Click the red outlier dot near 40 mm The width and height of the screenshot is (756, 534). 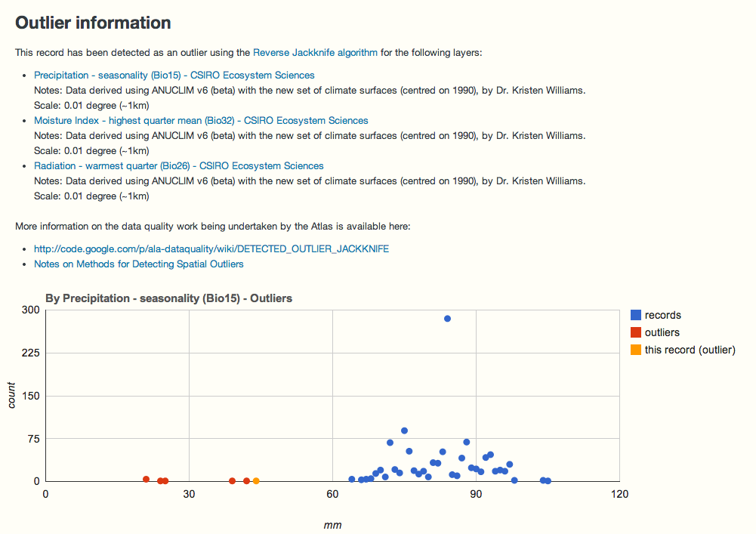232,480
